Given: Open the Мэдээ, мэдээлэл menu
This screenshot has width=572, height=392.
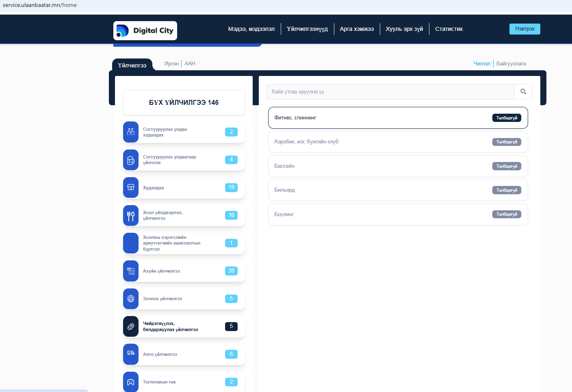Looking at the screenshot, I should coord(251,29).
